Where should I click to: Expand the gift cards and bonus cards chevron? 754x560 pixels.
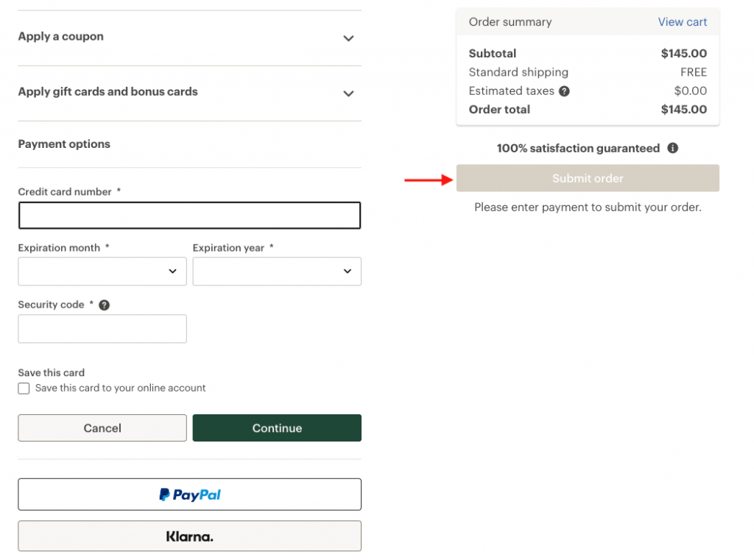[348, 93]
